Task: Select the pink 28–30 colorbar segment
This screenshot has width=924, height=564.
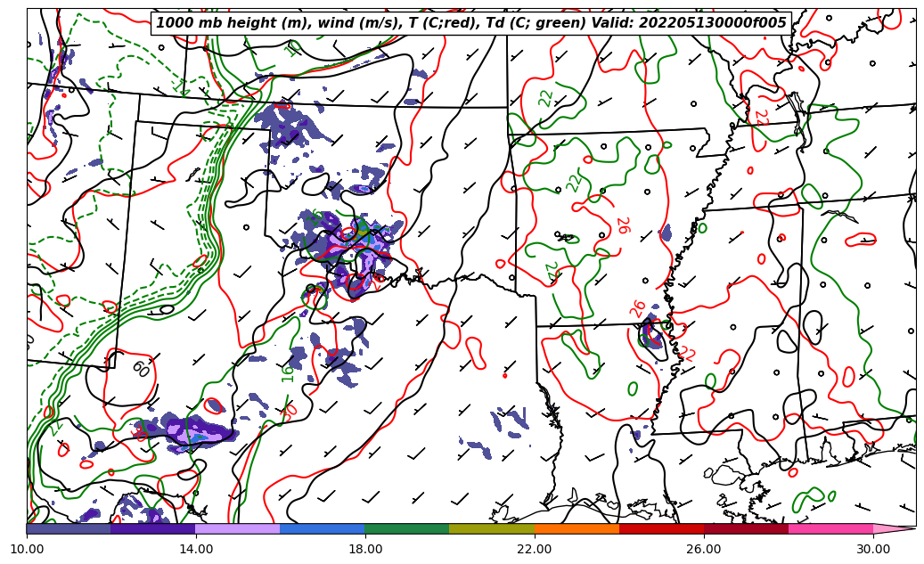Action: (x=830, y=528)
